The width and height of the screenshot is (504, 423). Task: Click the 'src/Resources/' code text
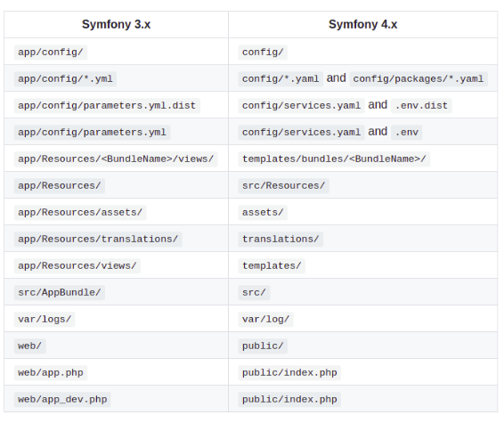point(283,185)
